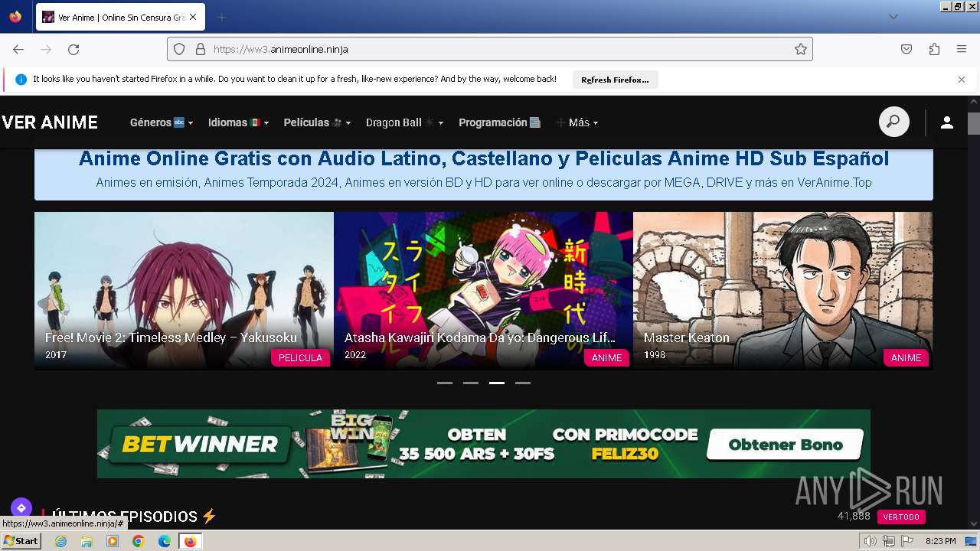Click the VER TODO button
980x551 pixels.
tap(901, 517)
